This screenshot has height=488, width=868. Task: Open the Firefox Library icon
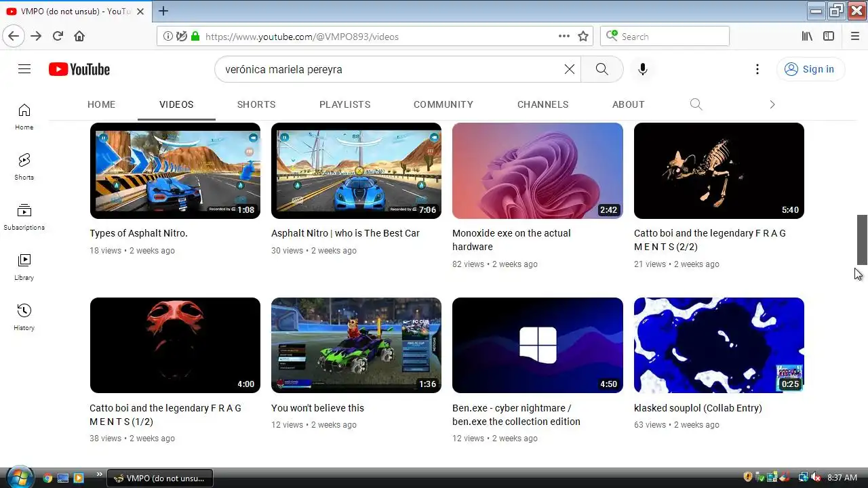click(807, 36)
